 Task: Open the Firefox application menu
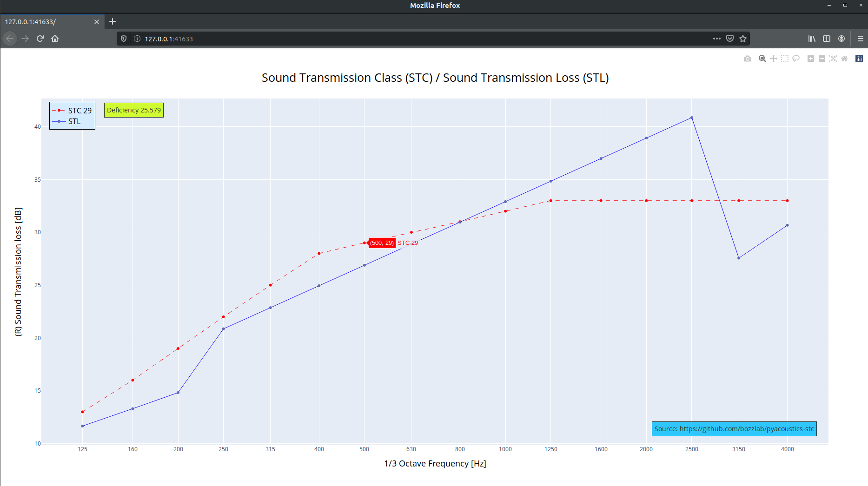[x=860, y=38]
